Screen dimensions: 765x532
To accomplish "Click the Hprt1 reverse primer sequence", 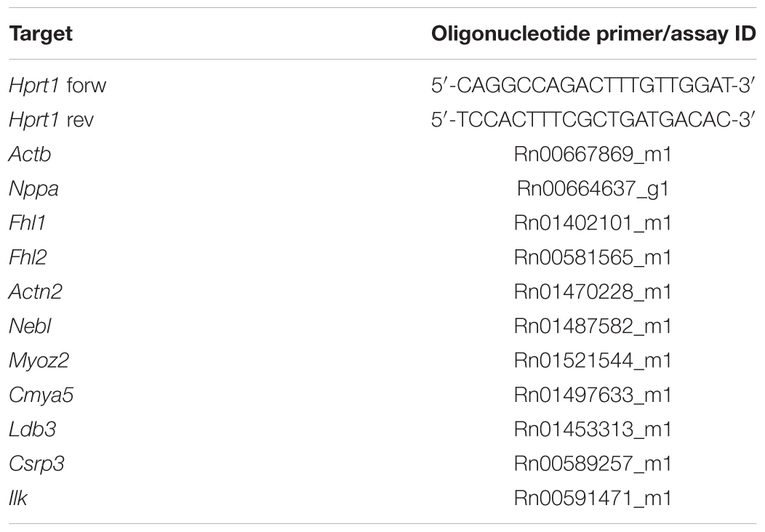I will tap(593, 119).
